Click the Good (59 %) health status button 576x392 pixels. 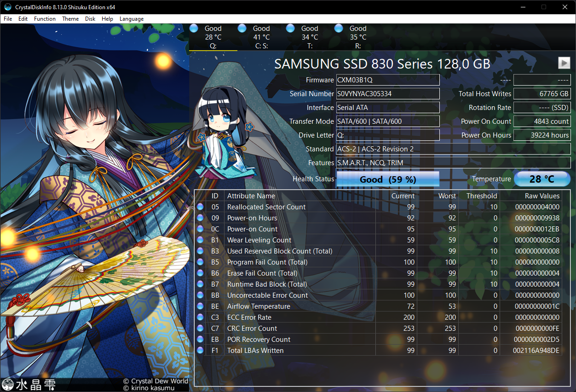point(388,179)
